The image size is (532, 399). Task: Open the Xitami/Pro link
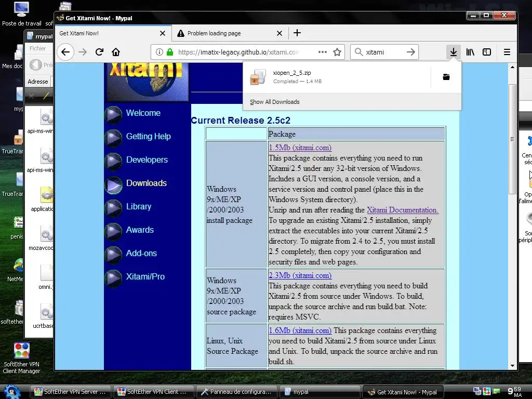(145, 277)
